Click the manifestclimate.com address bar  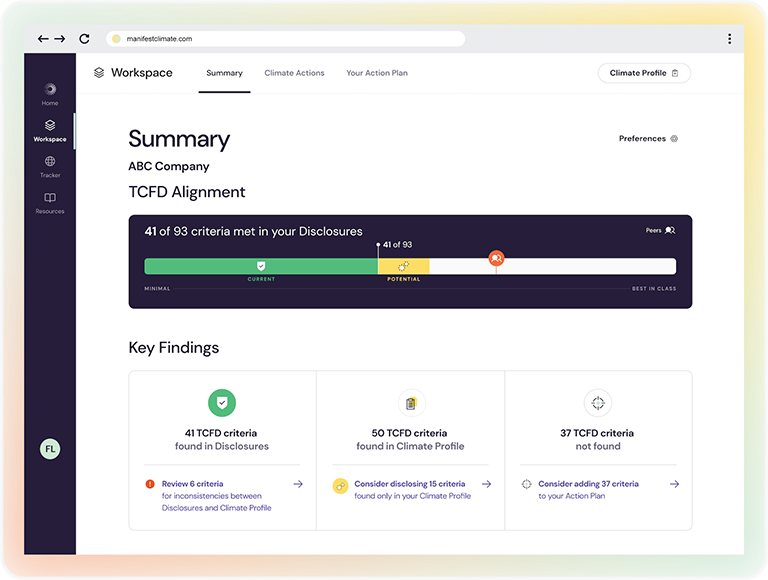(x=286, y=39)
